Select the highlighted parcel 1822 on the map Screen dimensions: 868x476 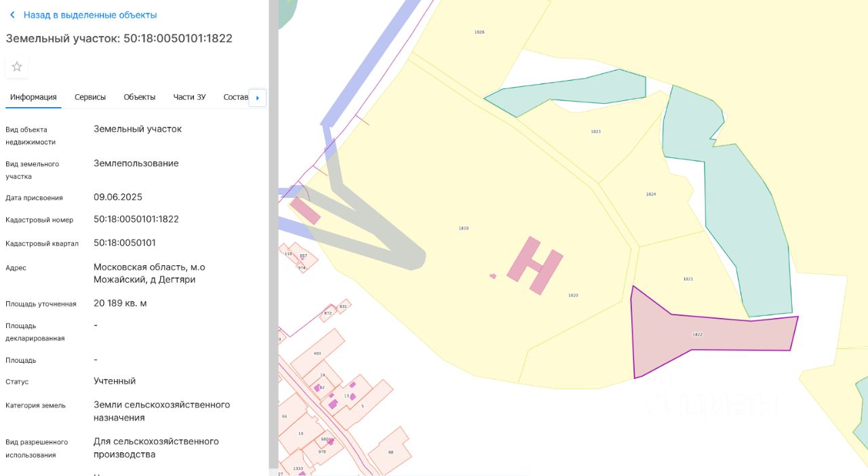coord(698,334)
